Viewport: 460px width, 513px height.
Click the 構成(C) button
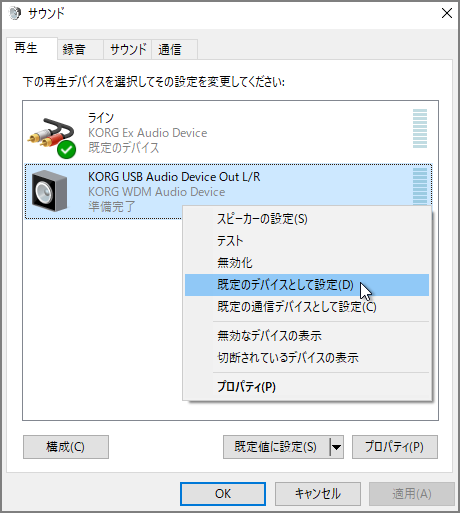click(x=66, y=447)
